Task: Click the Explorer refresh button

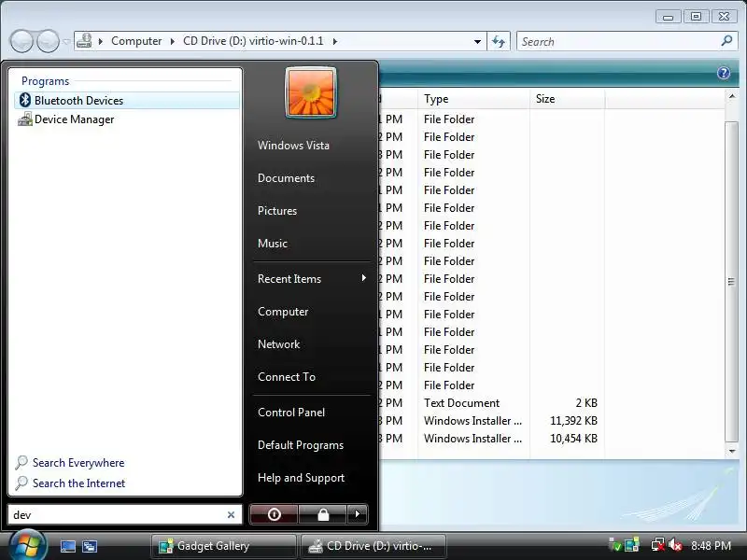Action: [x=499, y=41]
